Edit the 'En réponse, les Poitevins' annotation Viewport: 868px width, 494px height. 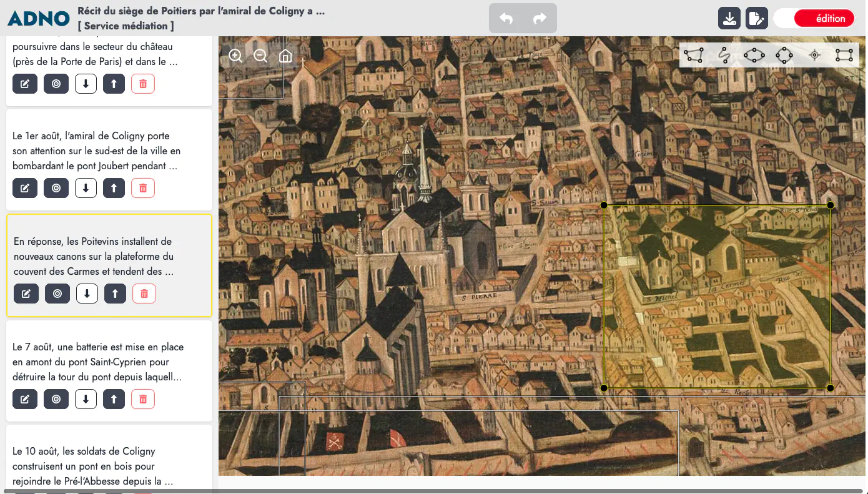click(26, 294)
